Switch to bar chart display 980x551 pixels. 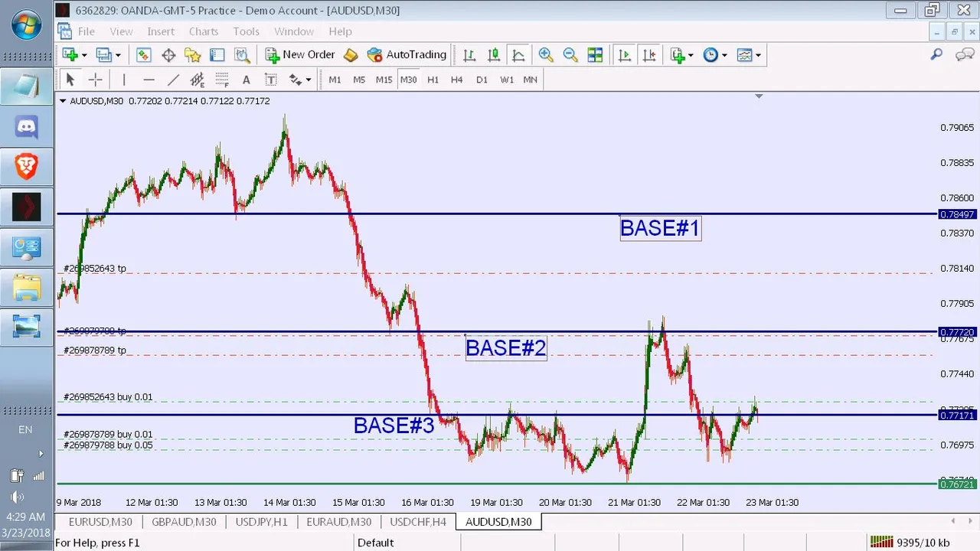469,54
